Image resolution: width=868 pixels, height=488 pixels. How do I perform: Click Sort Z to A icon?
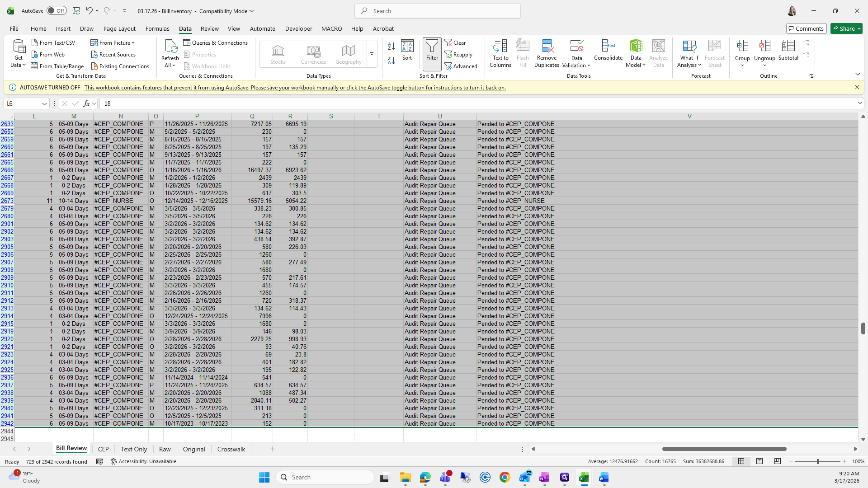coord(392,60)
